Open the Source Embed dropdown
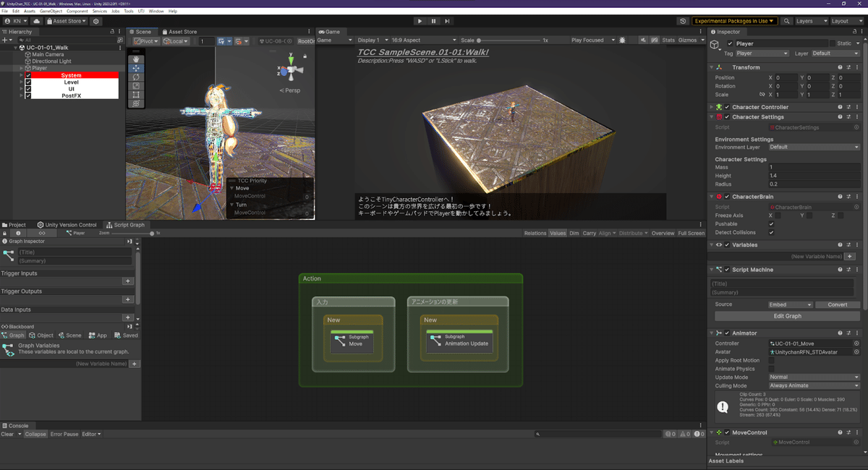The image size is (868, 470). (x=791, y=305)
